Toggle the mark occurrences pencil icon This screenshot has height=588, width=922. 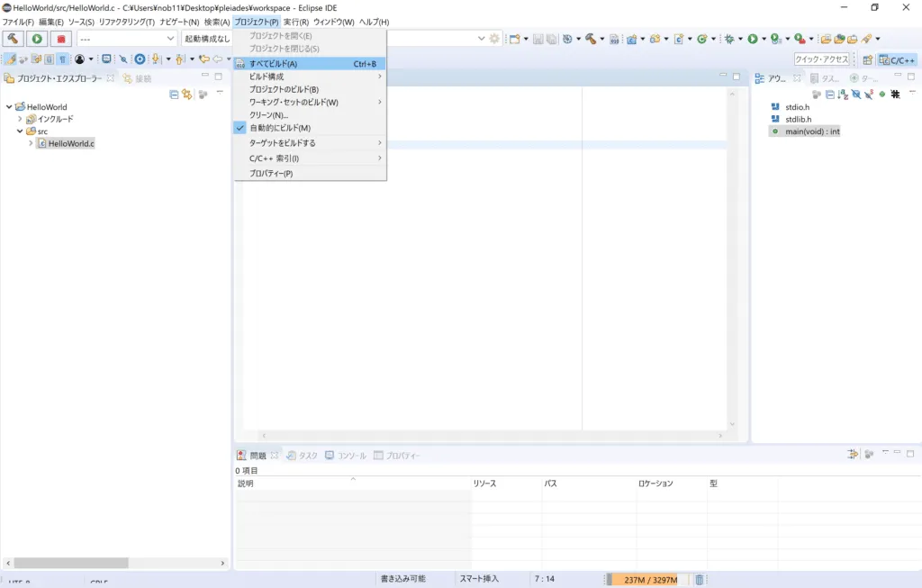coord(11,59)
